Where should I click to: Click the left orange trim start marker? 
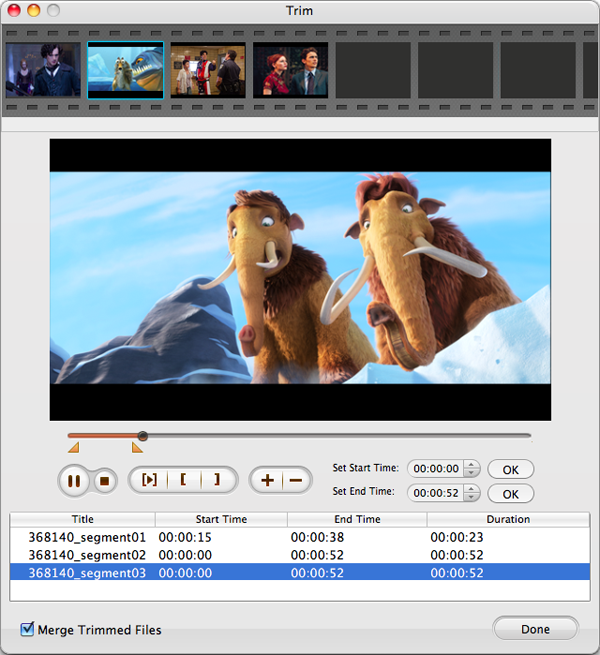point(73,448)
